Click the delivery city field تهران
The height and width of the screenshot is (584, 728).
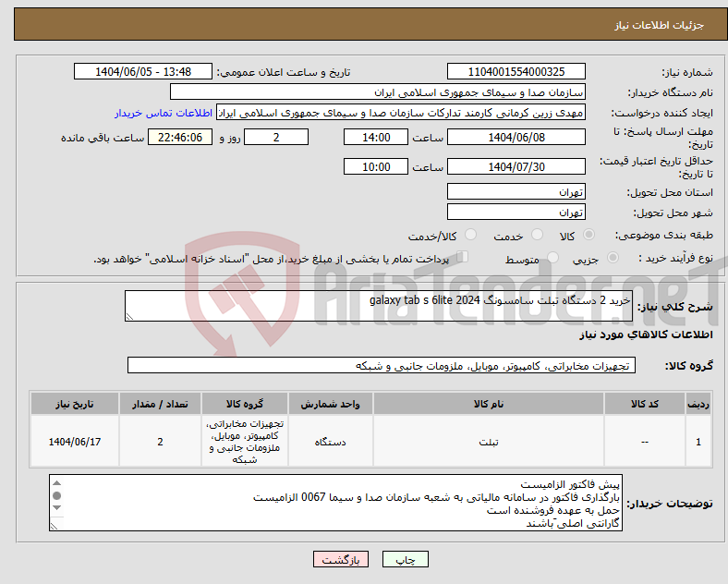pyautogui.click(x=516, y=213)
